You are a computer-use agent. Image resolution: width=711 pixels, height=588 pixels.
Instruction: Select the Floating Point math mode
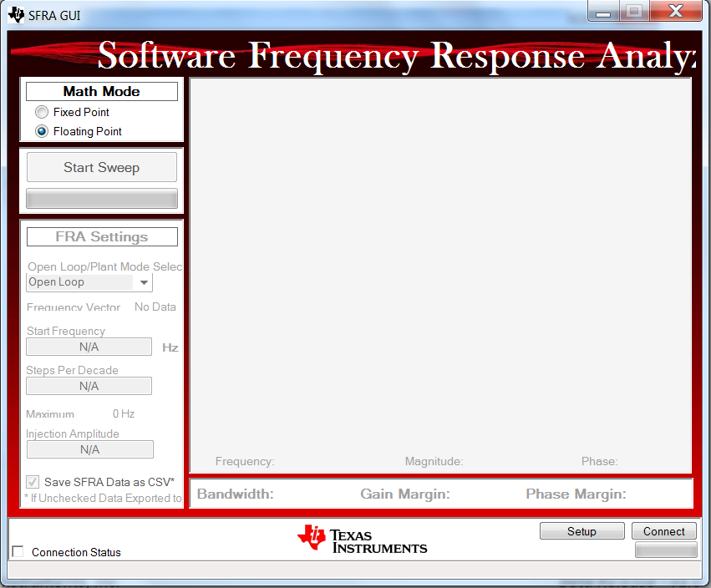[41, 131]
